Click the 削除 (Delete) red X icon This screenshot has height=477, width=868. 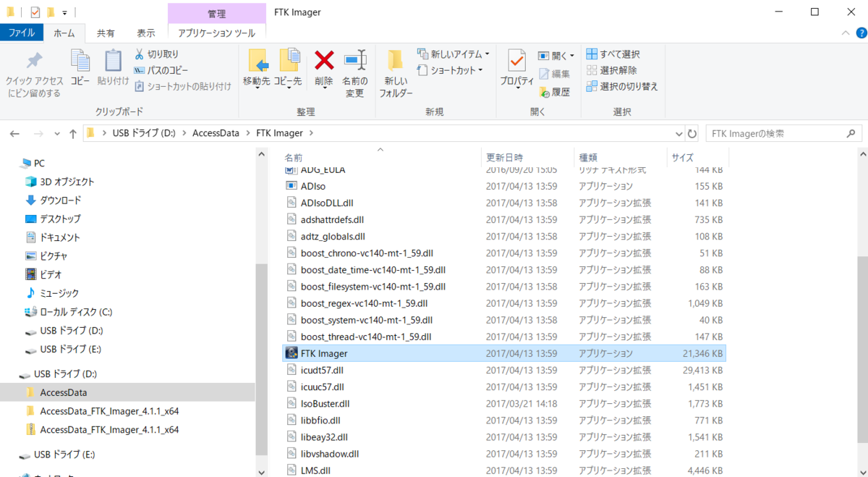point(323,62)
